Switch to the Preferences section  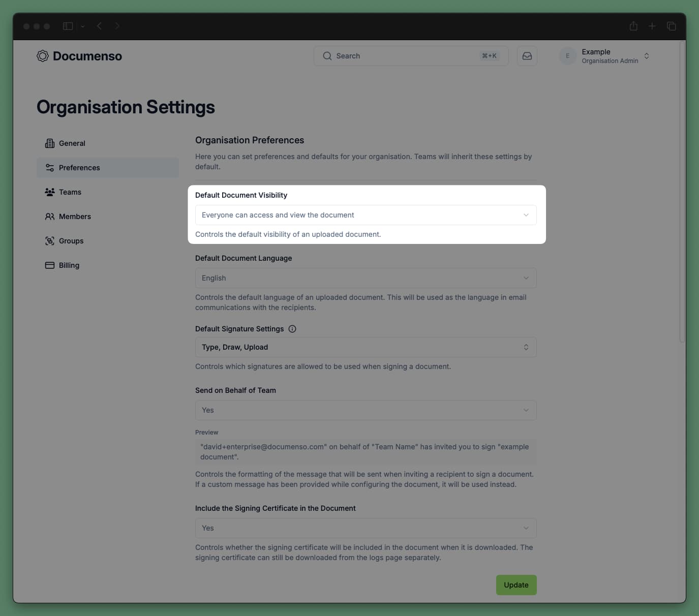tap(79, 167)
